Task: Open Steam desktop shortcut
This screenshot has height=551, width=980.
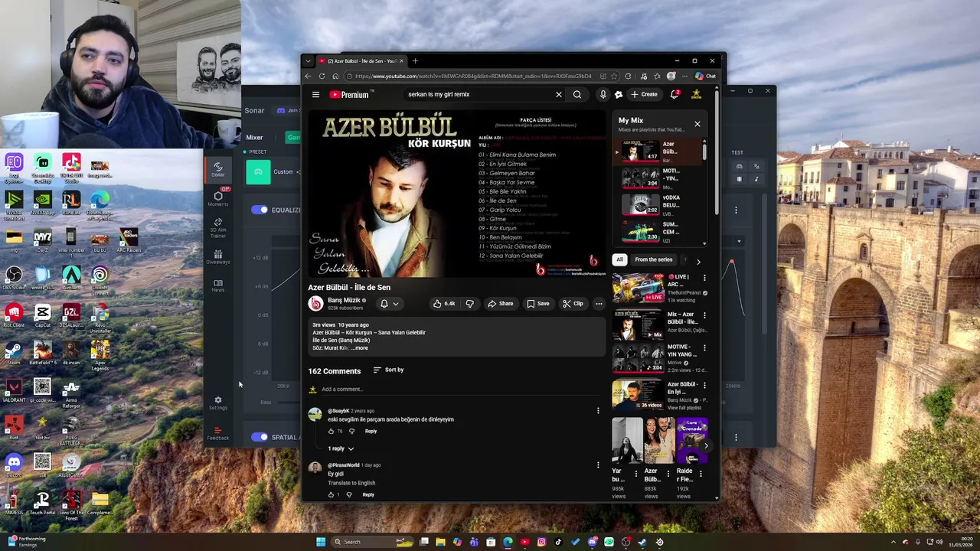Action: coord(14,352)
